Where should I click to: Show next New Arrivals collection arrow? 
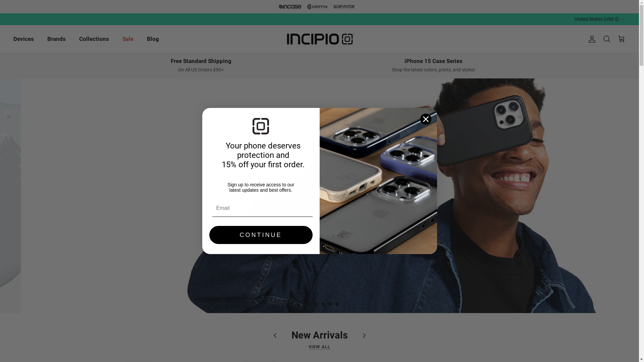pos(364,336)
